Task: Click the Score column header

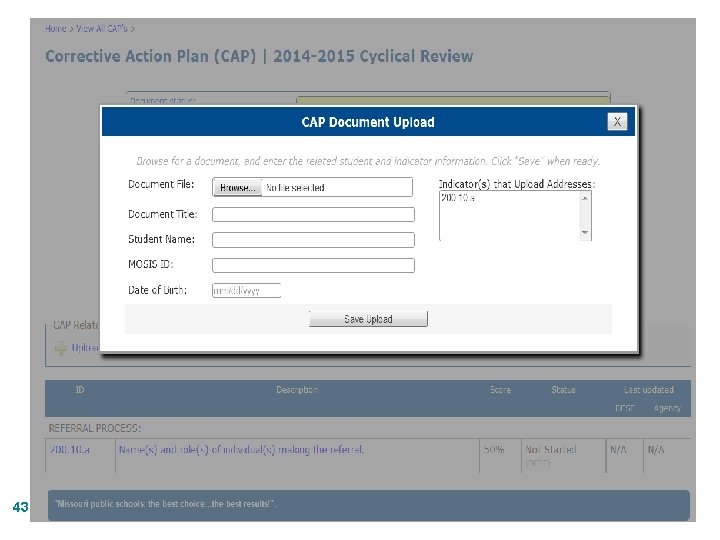Action: point(500,390)
